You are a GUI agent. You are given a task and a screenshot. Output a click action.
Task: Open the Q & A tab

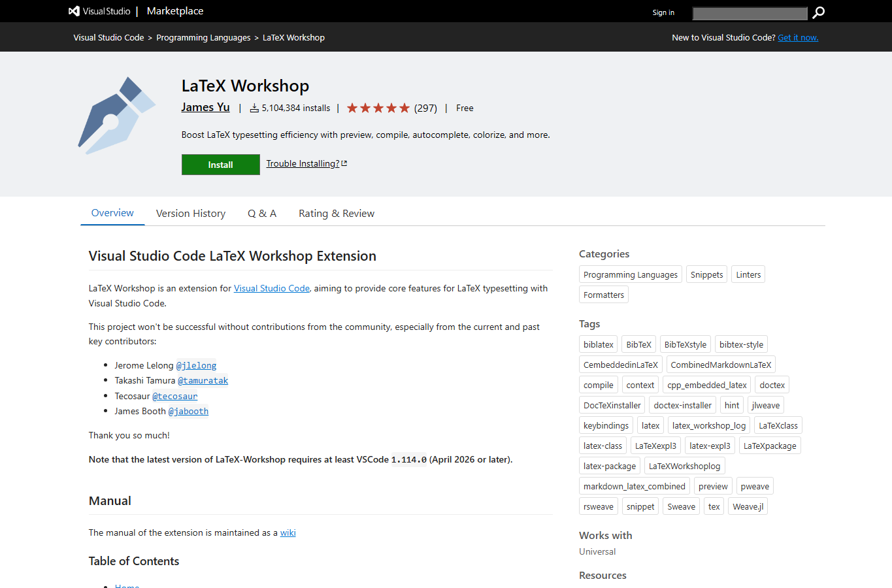pyautogui.click(x=262, y=214)
